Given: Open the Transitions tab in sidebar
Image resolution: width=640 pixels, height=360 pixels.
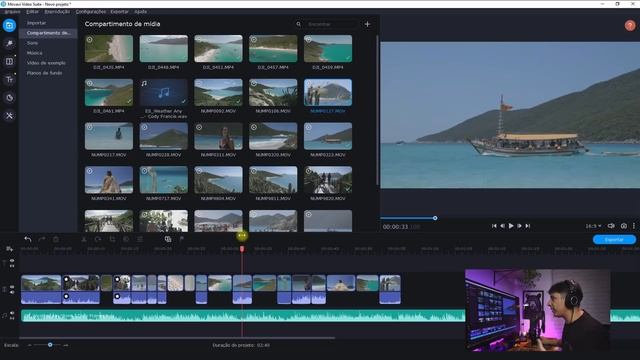Looking at the screenshot, I should coord(9,62).
